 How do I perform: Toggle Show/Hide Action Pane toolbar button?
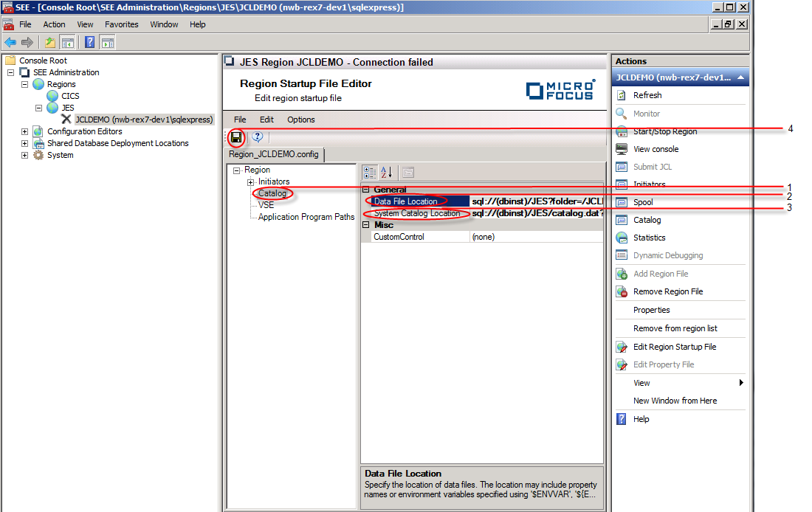click(x=108, y=42)
